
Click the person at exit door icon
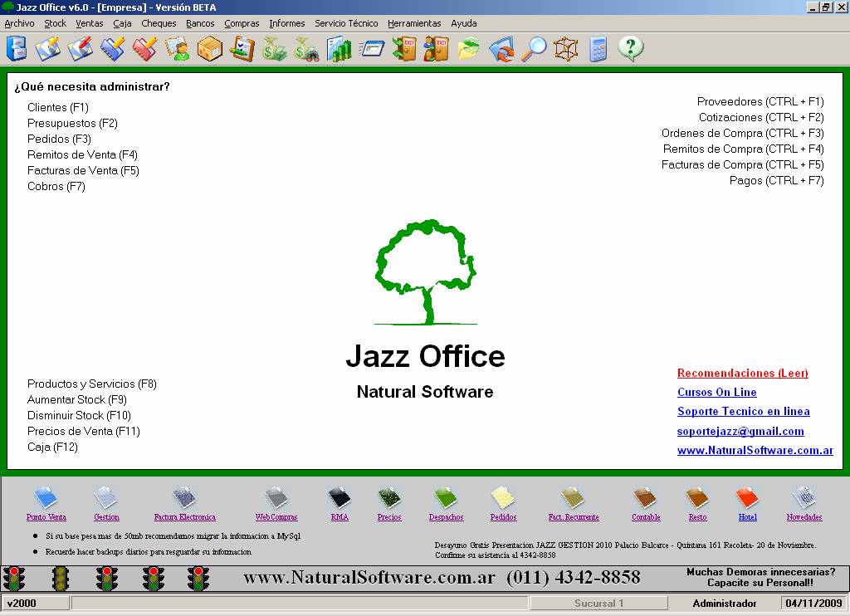[x=436, y=49]
